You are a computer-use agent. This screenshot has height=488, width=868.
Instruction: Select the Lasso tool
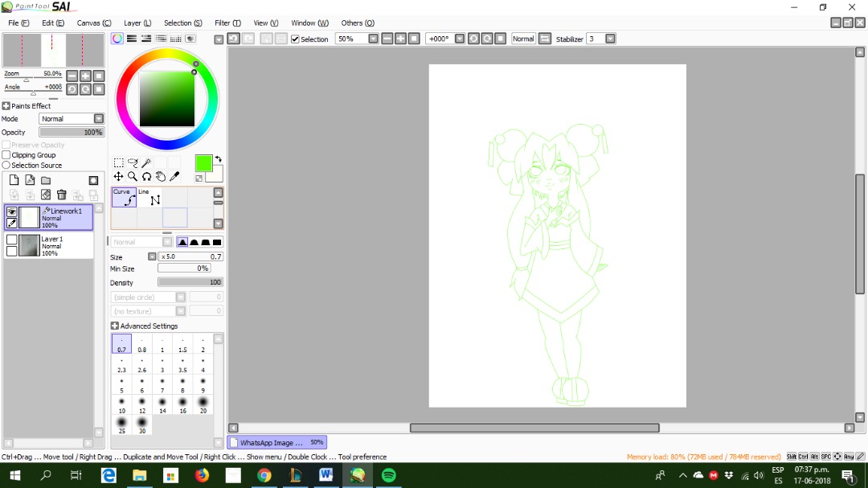click(x=133, y=162)
